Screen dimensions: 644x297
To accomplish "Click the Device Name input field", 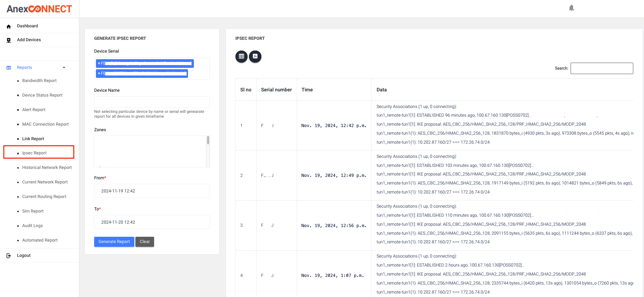I will (152, 102).
